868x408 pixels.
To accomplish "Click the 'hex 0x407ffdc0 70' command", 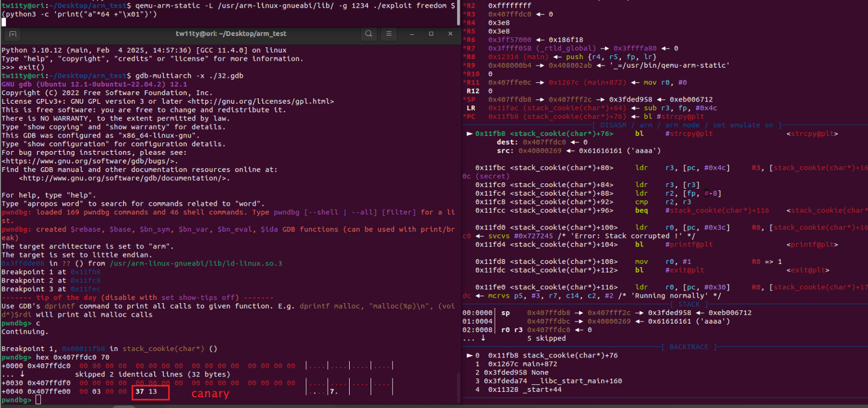I will (73, 357).
